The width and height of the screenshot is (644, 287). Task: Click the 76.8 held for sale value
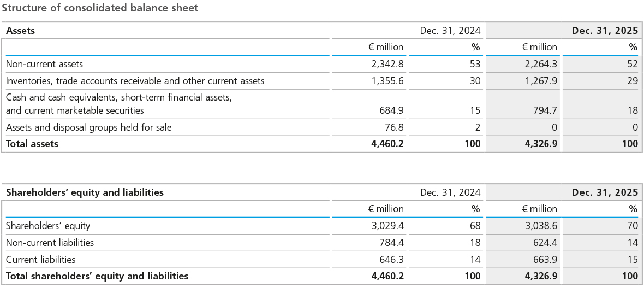pos(392,127)
